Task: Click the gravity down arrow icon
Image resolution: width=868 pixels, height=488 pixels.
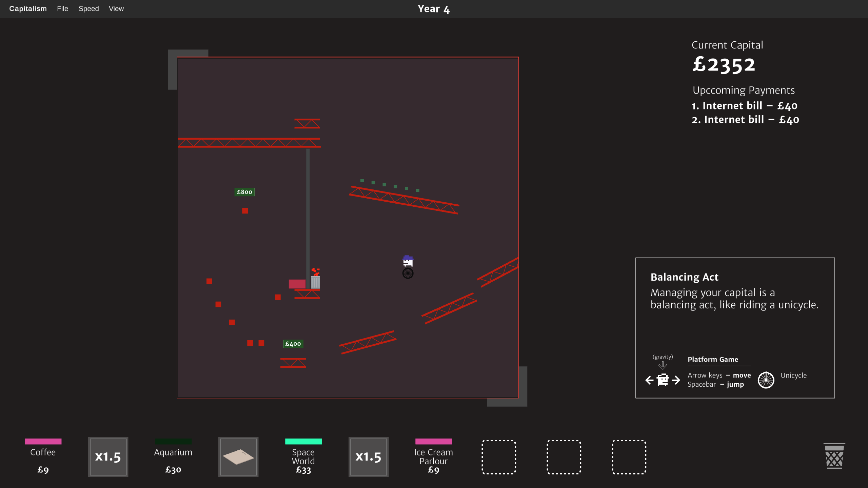Action: click(663, 365)
